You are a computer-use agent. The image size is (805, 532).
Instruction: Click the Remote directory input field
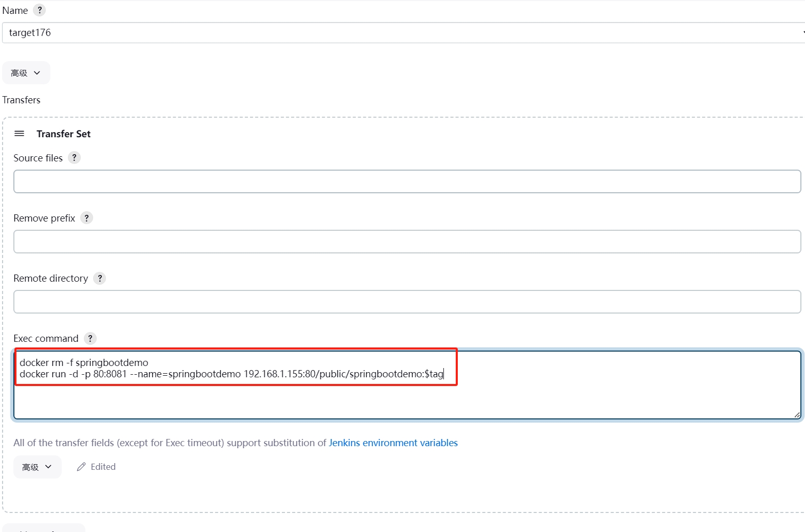click(407, 302)
